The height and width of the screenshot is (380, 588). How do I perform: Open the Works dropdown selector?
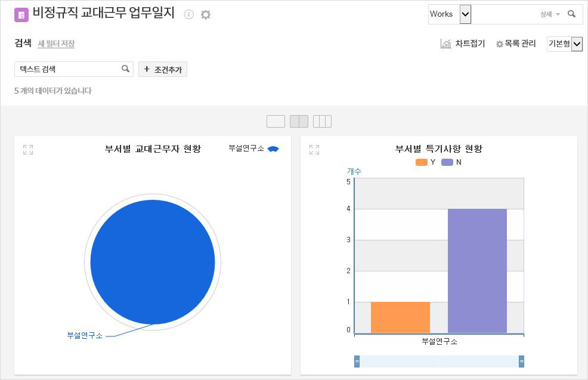(465, 14)
